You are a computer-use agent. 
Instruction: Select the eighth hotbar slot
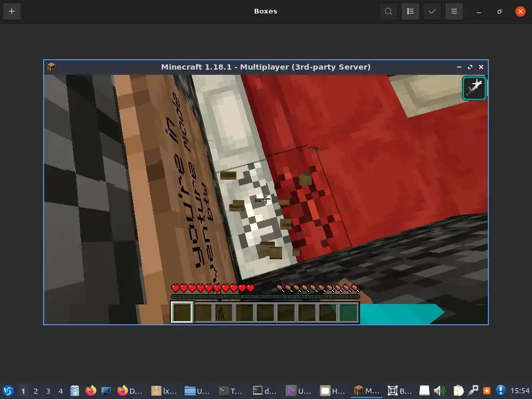coord(328,312)
